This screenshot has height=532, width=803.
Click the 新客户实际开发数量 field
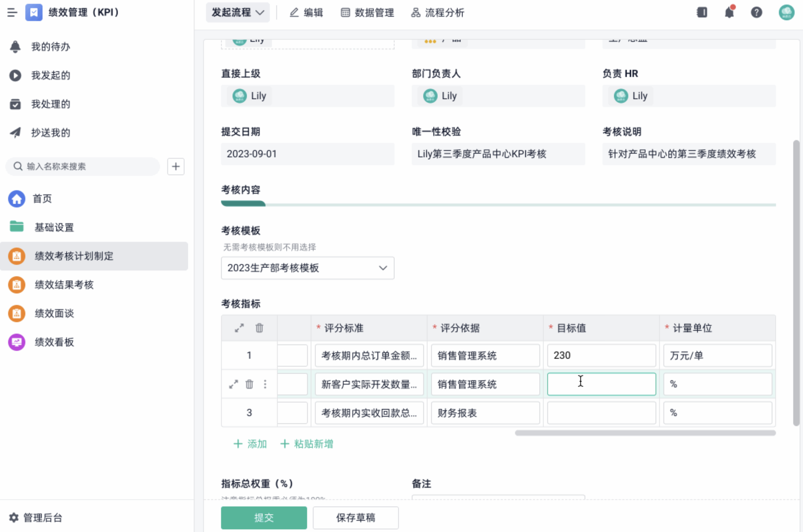369,384
